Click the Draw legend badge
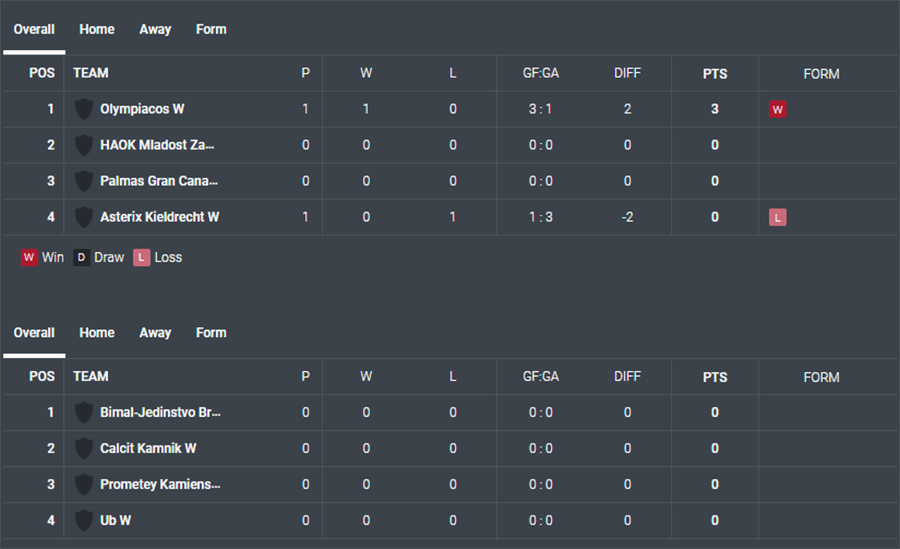The height and width of the screenshot is (549, 900). click(x=82, y=257)
